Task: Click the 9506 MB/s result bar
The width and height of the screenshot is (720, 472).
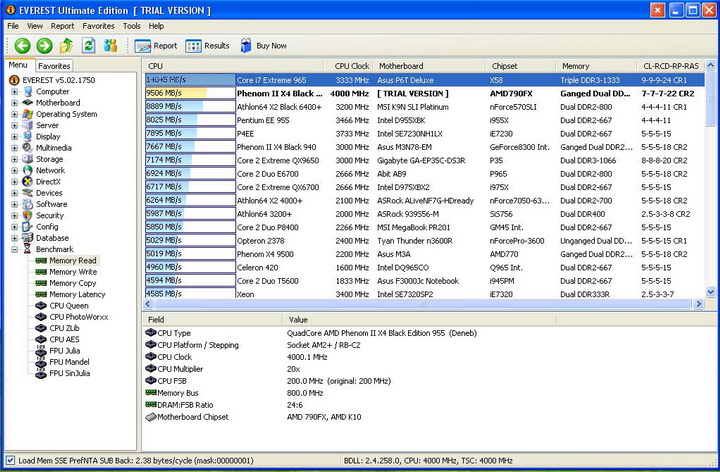Action: click(x=190, y=93)
